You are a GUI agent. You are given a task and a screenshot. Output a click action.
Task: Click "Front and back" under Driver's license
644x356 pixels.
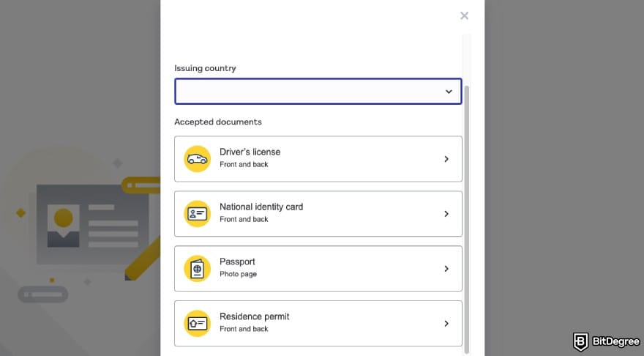[x=244, y=164]
